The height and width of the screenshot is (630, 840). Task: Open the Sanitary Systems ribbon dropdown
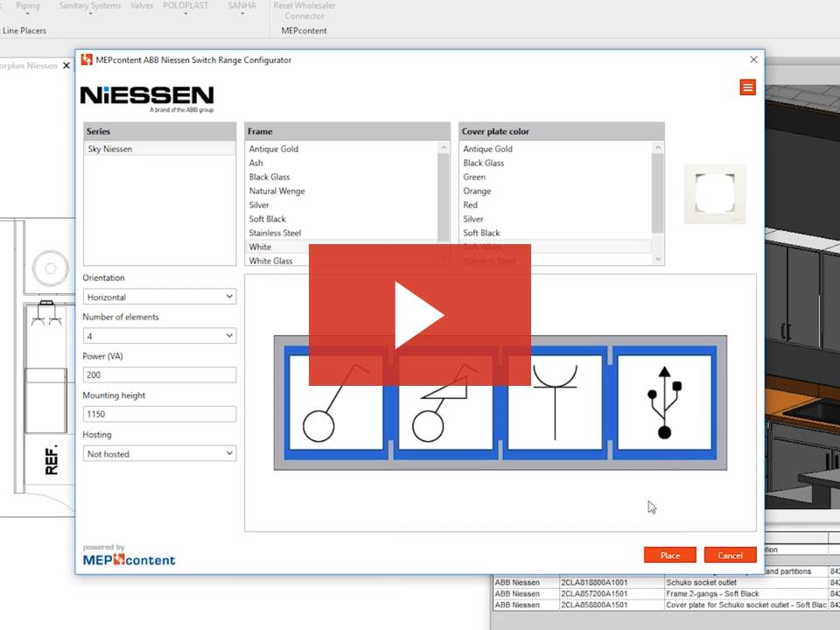click(x=90, y=8)
